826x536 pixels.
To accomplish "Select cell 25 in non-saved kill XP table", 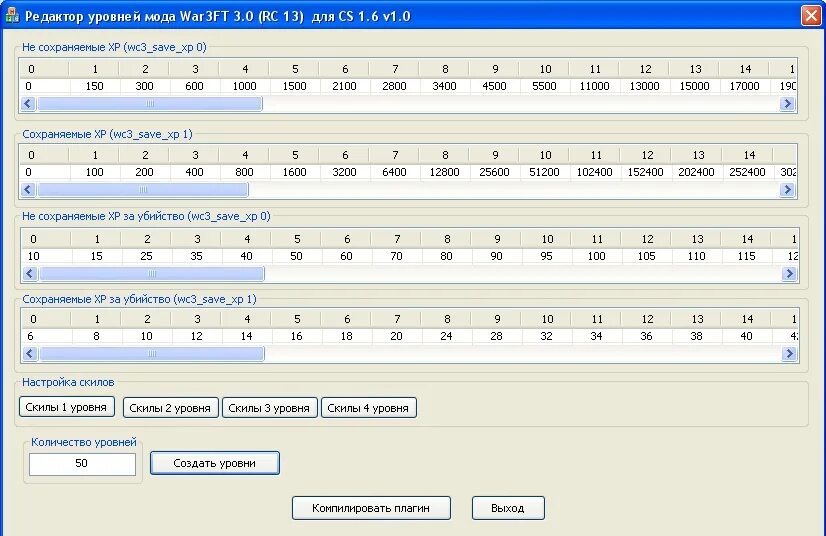I will (x=146, y=256).
